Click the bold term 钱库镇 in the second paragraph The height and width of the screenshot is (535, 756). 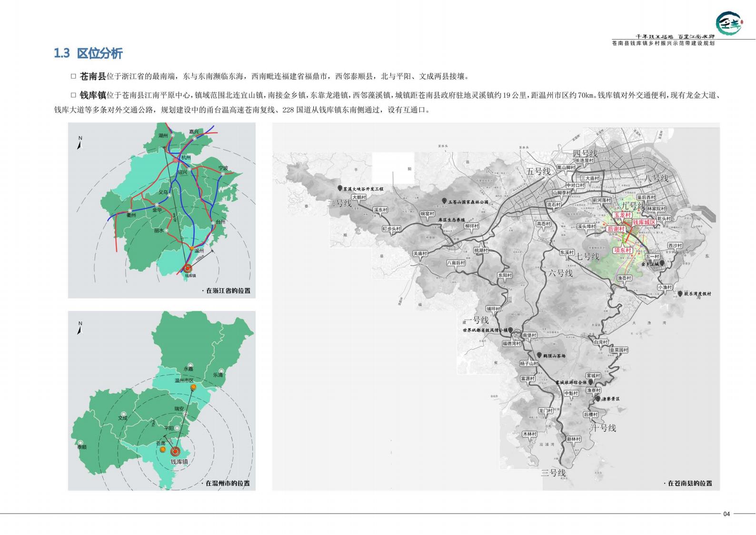click(92, 95)
